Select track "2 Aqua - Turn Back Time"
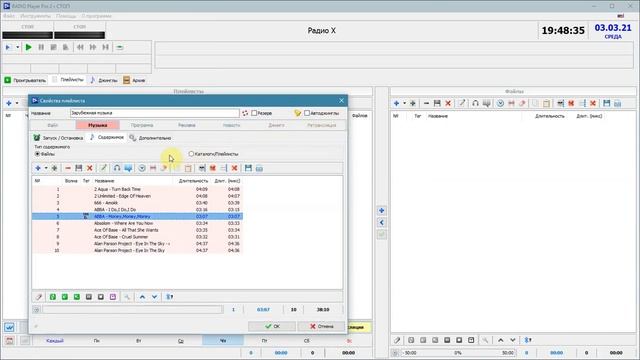This screenshot has width=640, height=360. tap(138, 189)
